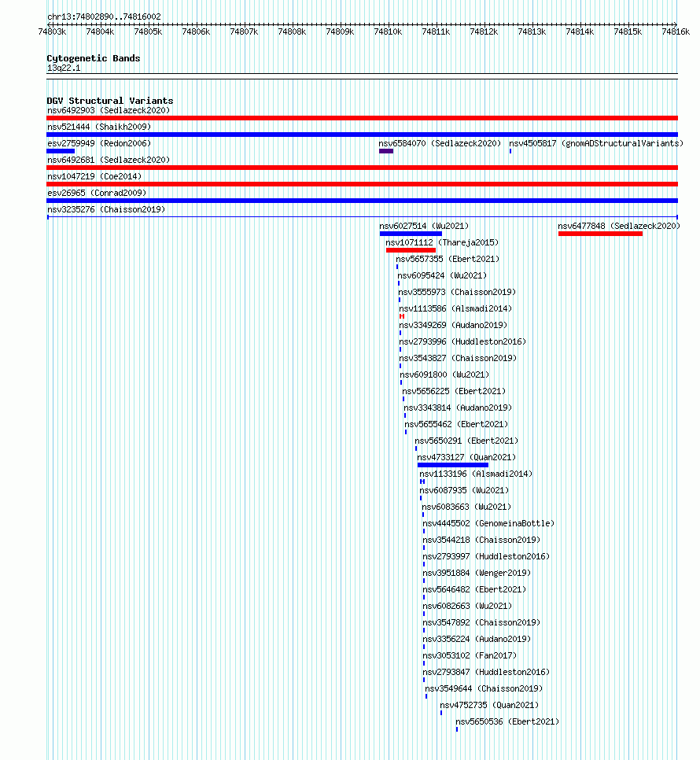Click the 74803k ruler tick label
This screenshot has height=760, width=700.
(x=53, y=31)
